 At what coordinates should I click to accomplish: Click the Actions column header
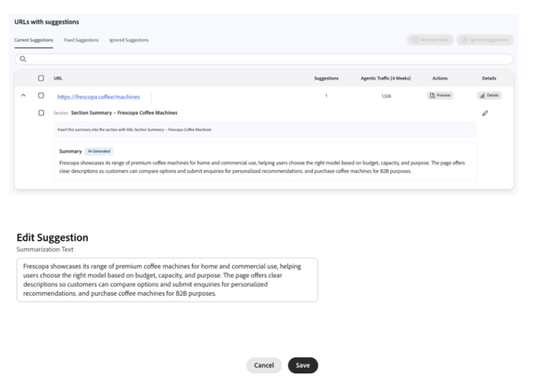(440, 78)
